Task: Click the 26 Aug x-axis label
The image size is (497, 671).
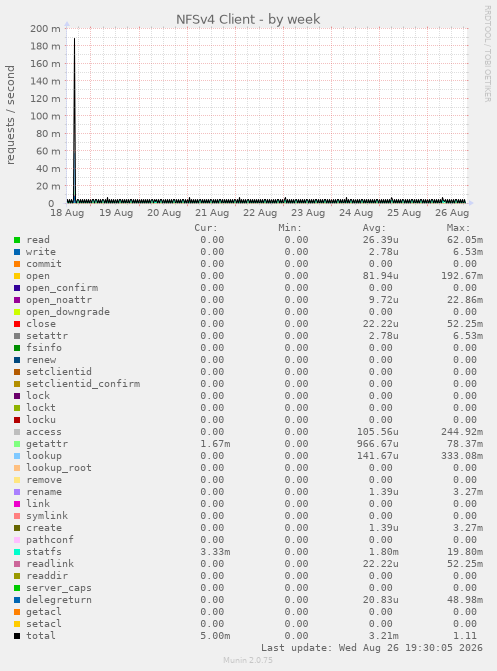Action: pyautogui.click(x=452, y=213)
